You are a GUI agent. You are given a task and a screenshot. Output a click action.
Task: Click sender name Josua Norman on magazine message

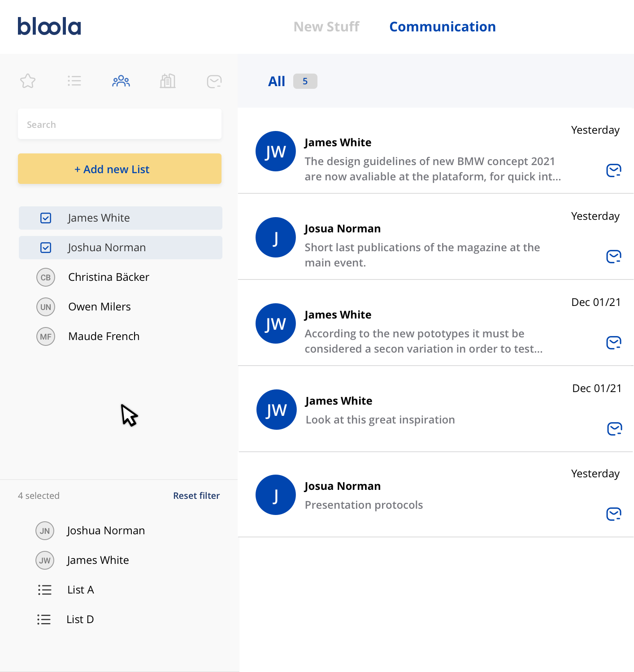[x=343, y=229]
